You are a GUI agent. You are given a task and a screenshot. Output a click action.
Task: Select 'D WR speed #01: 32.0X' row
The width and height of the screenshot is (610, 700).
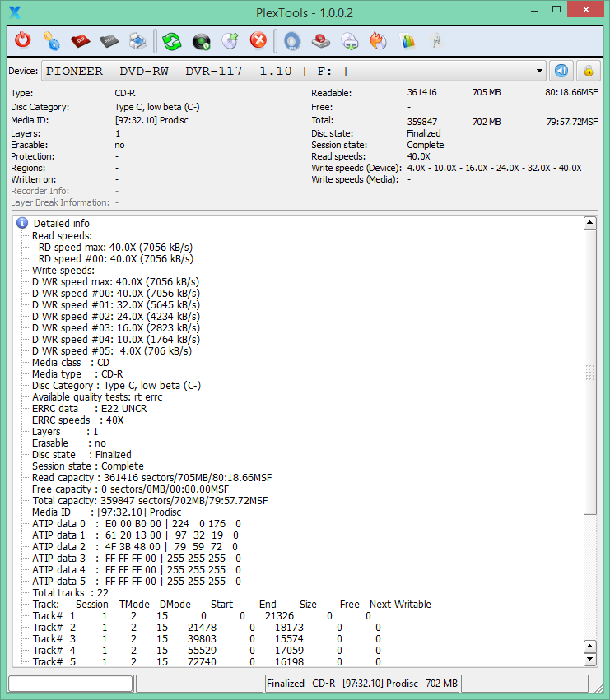point(116,305)
